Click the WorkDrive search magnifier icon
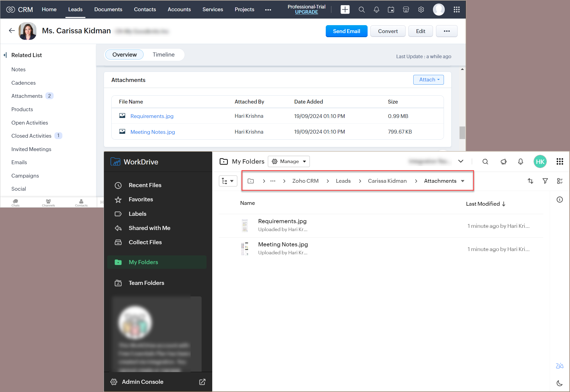This screenshot has height=392, width=570. click(485, 161)
